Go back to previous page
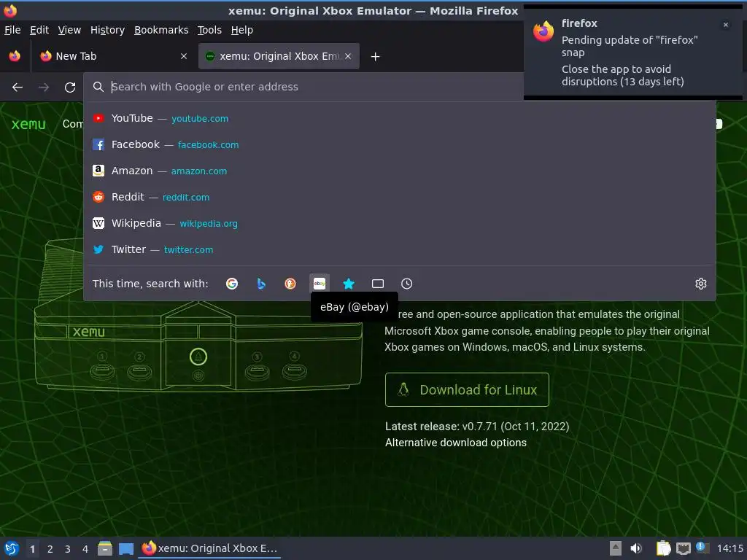This screenshot has width=747, height=560. point(18,87)
